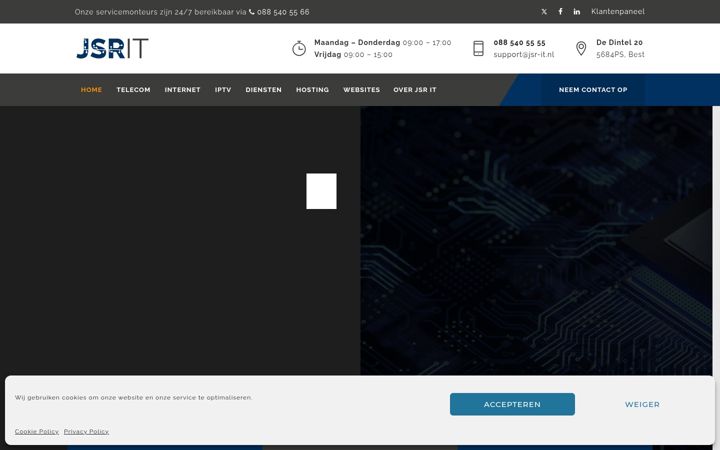720x450 pixels.
Task: Click the white loading placeholder in the banner
Action: click(321, 191)
